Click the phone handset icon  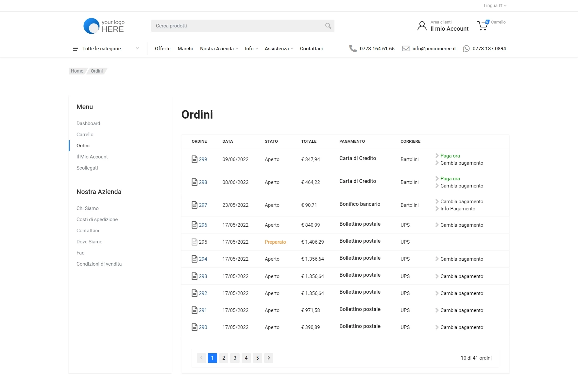[x=353, y=49]
